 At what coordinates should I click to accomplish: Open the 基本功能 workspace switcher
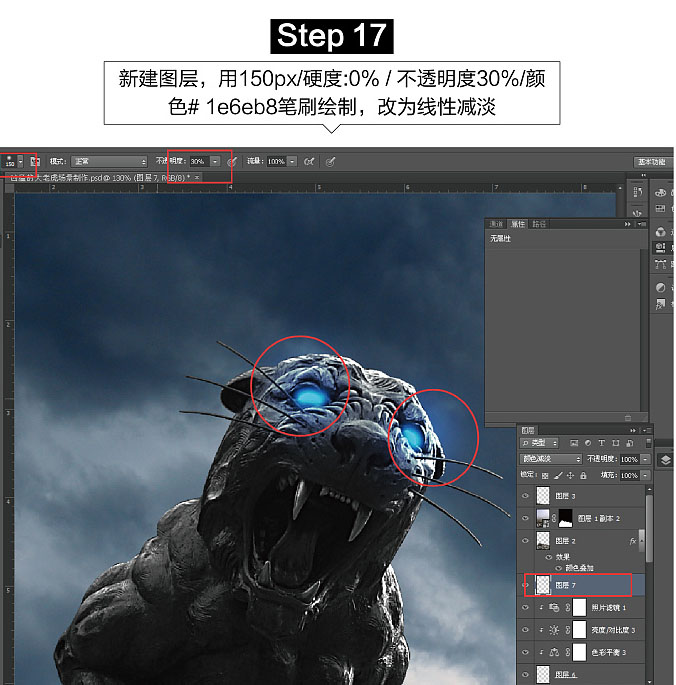point(652,162)
